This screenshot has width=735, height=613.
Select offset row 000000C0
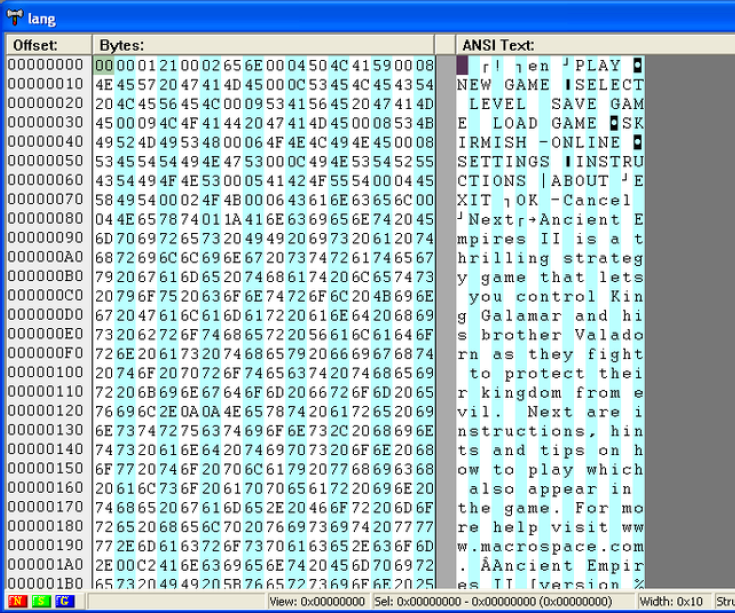45,295
